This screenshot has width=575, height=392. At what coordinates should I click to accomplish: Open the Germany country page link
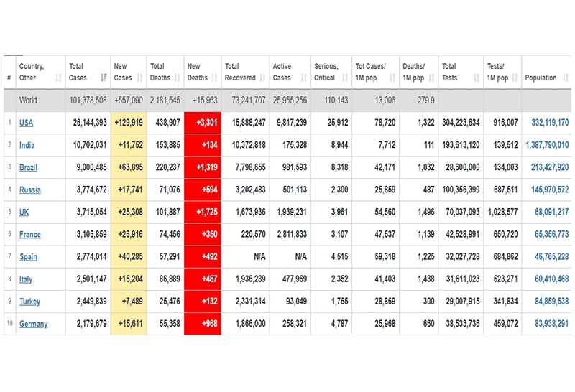click(33, 324)
